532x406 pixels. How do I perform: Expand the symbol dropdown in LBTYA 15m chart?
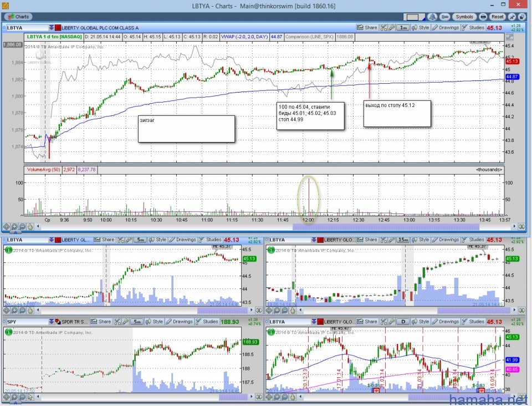[x=314, y=240]
